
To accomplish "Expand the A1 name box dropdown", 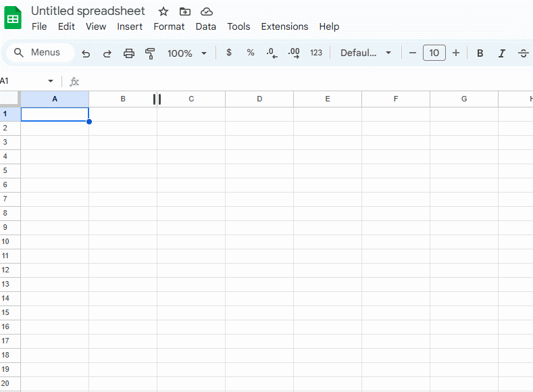I will pos(51,81).
